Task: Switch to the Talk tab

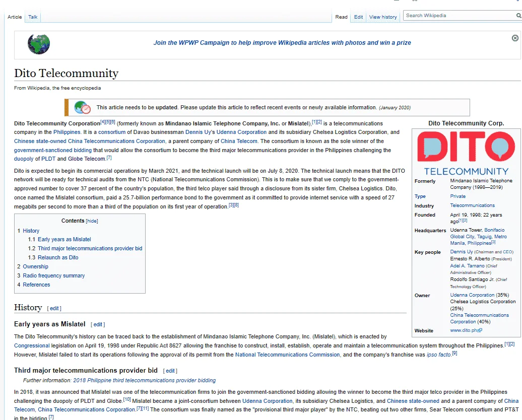Action: coord(33,17)
